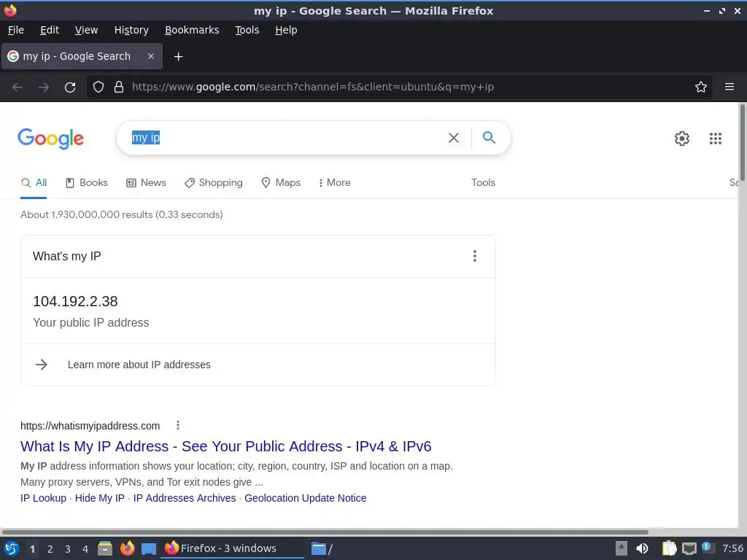Switch to Maps results
This screenshot has height=560, width=747.
[x=281, y=183]
